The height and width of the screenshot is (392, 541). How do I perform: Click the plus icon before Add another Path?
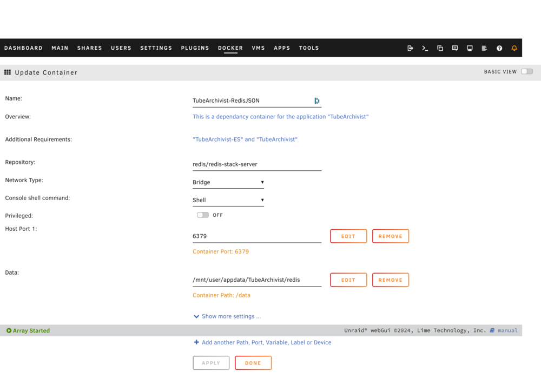196,342
